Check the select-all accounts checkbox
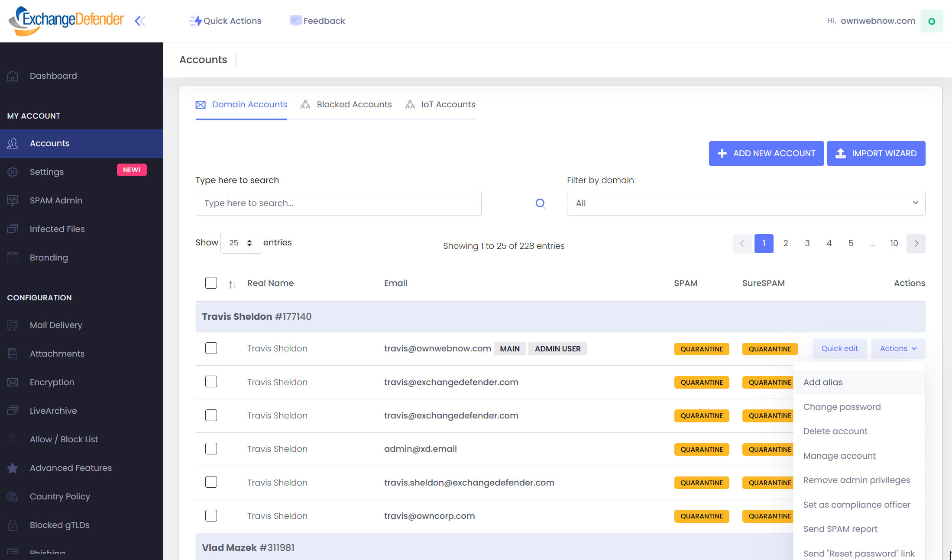The width and height of the screenshot is (952, 560). tap(211, 283)
